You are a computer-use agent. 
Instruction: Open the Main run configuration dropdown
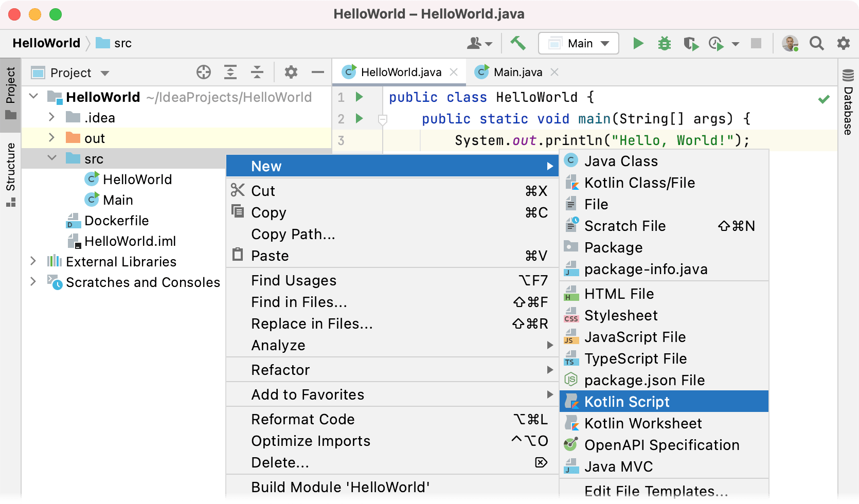tap(578, 43)
